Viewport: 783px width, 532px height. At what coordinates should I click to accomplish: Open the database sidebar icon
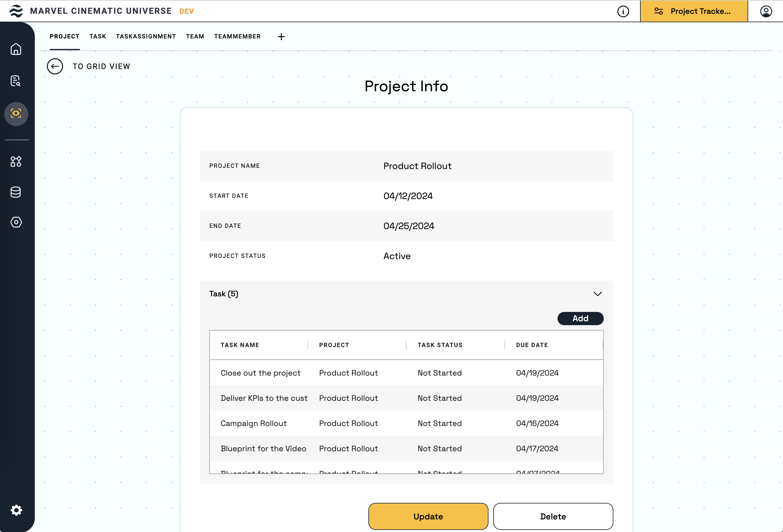point(16,192)
